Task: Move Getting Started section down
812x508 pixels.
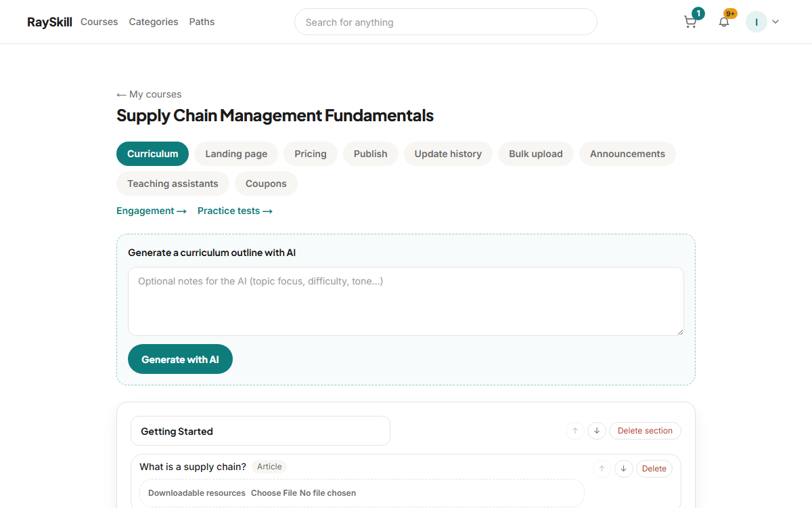Action: pyautogui.click(x=596, y=431)
